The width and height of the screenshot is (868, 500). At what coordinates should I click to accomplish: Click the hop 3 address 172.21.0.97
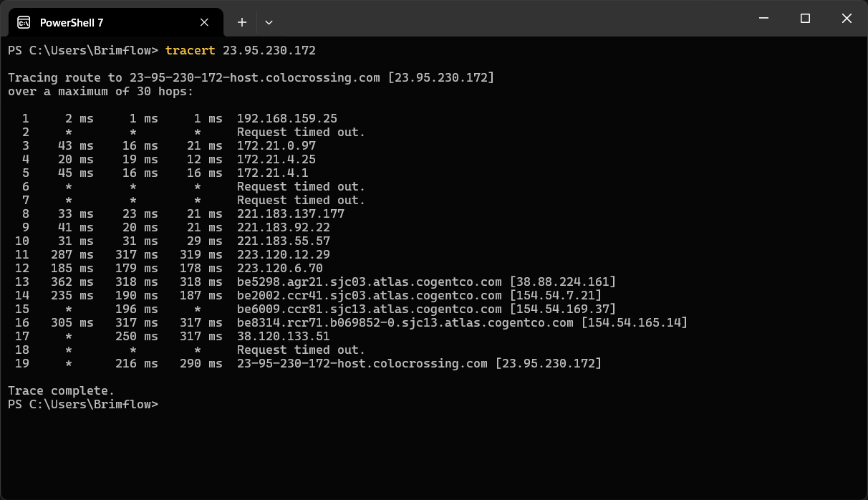click(x=276, y=146)
